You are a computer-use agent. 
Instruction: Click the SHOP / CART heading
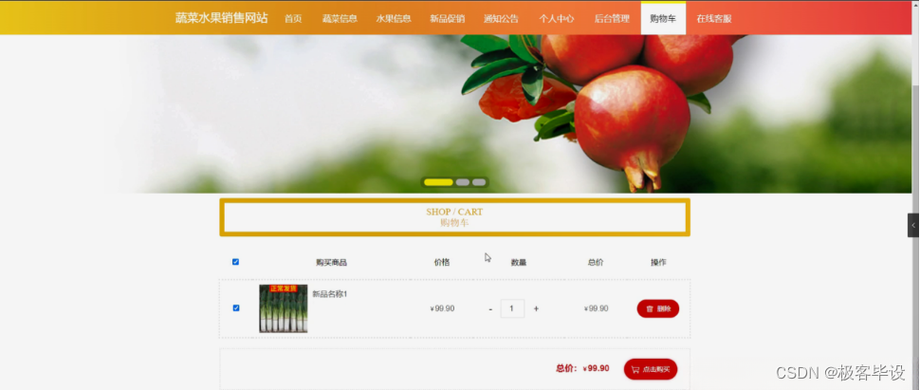click(x=455, y=212)
